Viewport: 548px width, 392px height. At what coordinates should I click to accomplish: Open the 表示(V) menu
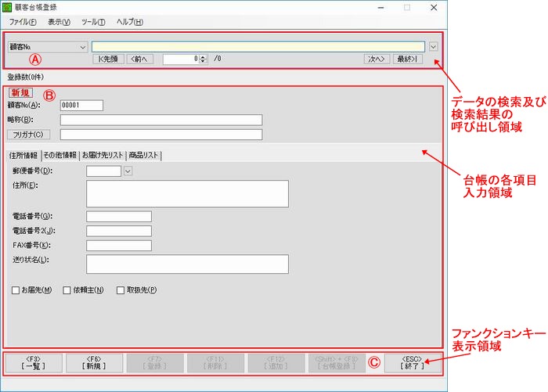(x=59, y=22)
